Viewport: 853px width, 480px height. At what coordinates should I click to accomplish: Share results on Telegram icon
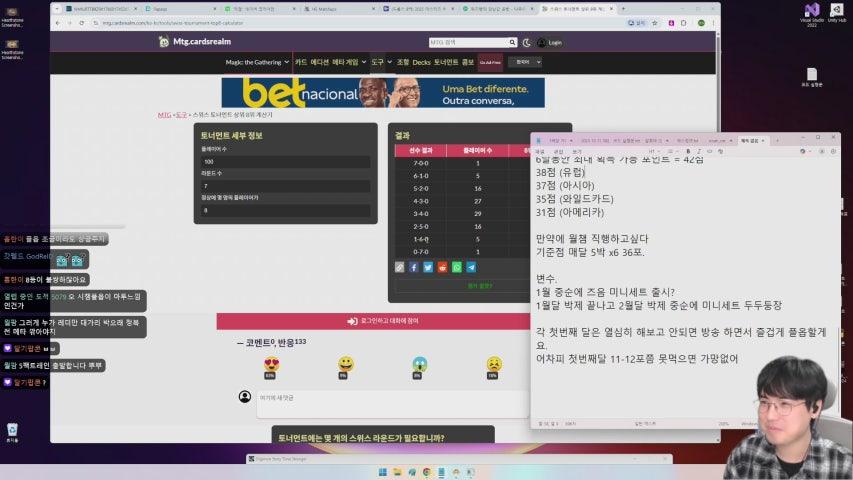[x=471, y=267]
